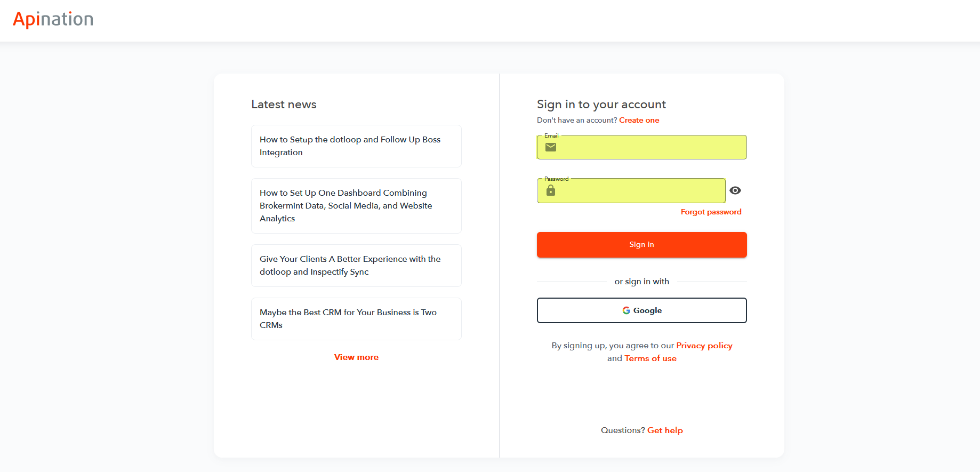This screenshot has height=472, width=980.
Task: Open dotloop and Follow Up Boss article
Action: 356,146
